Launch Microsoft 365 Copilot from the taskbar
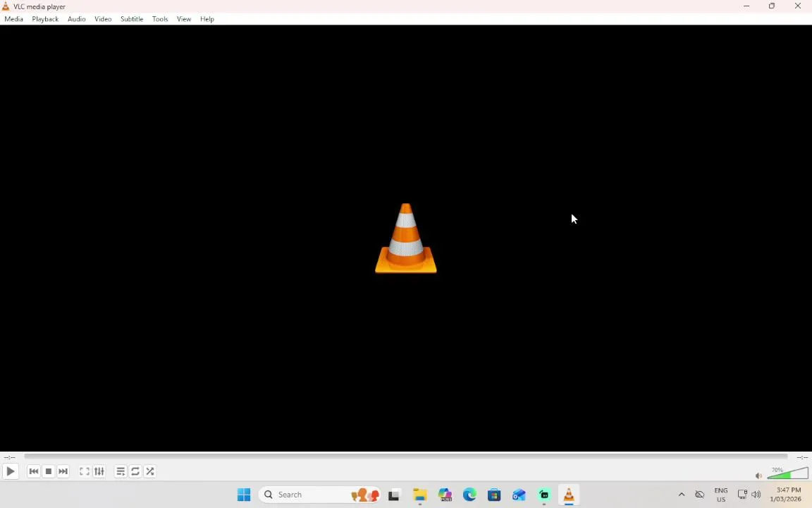Viewport: 812px width, 508px height. (x=445, y=495)
